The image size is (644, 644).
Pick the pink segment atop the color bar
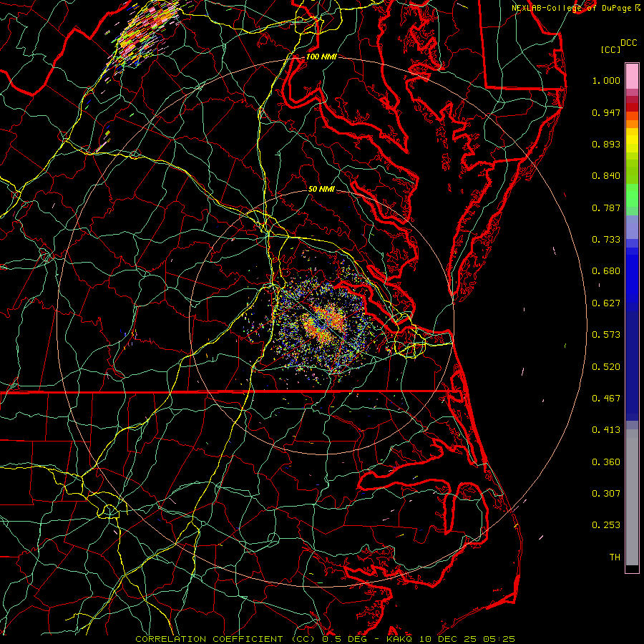click(632, 76)
